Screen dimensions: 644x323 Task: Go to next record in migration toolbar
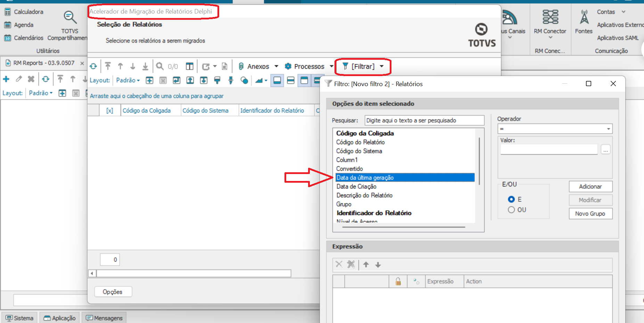point(133,66)
